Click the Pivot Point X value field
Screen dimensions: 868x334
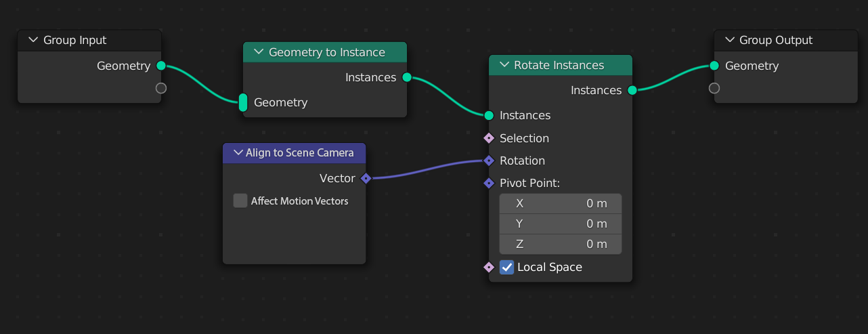pos(561,203)
